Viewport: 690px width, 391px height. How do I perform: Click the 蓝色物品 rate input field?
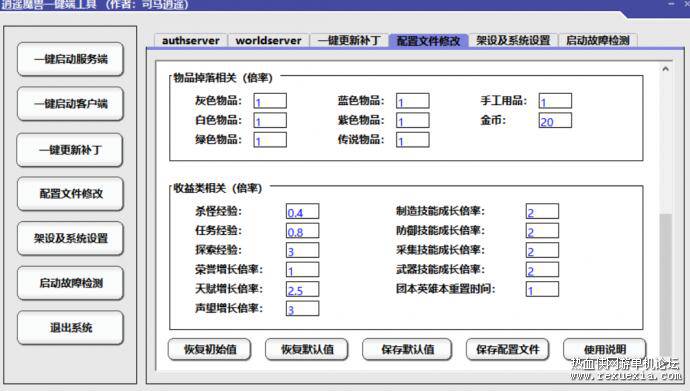[413, 101]
